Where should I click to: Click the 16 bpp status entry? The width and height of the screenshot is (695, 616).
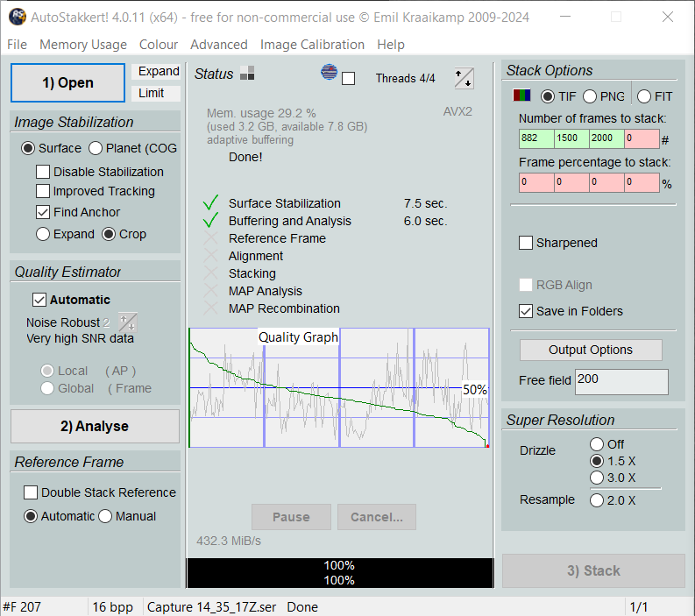[x=112, y=606]
